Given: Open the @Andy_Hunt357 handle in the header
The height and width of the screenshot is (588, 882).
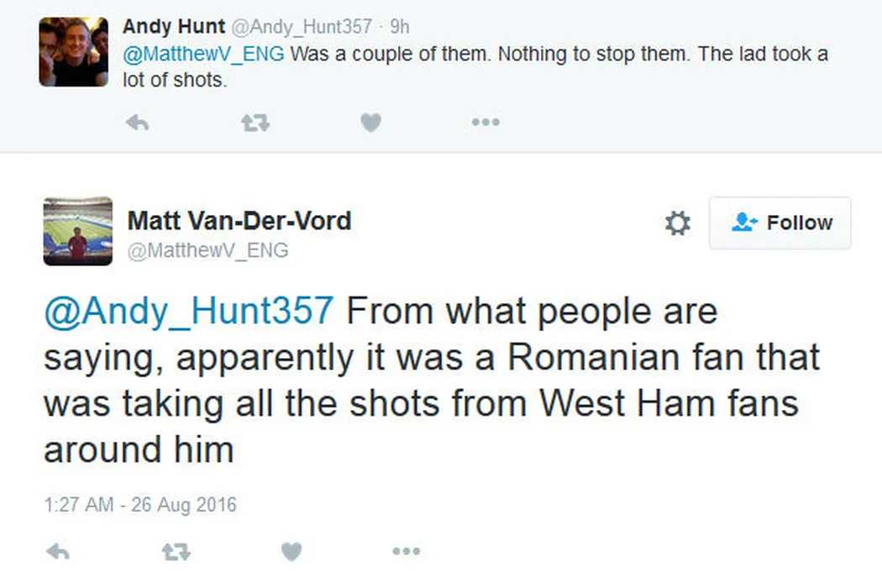Looking at the screenshot, I should coord(302,27).
